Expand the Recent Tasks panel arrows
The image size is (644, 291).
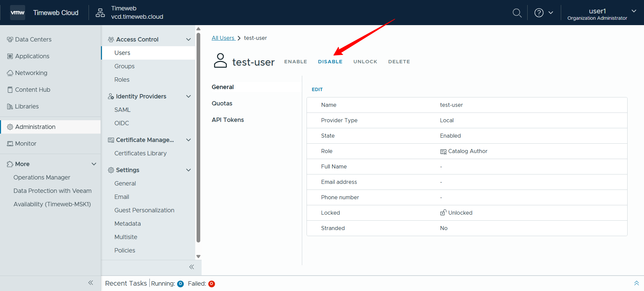coord(636,283)
